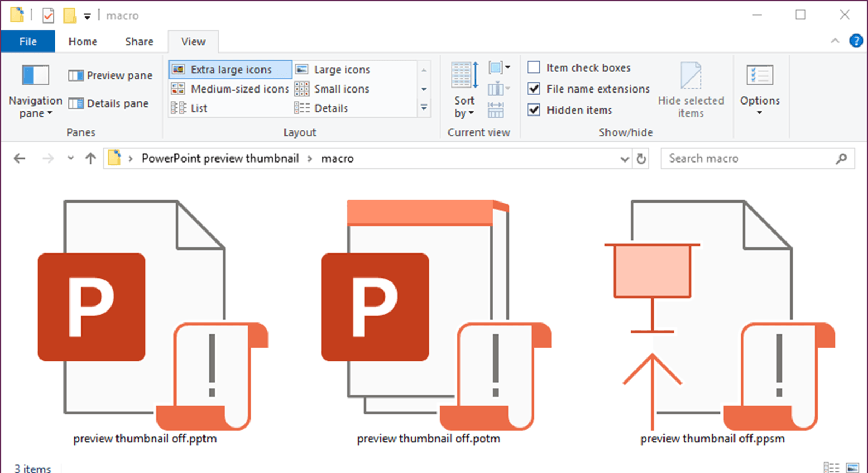Expand chevron after PowerPoint preview thumbnail breadcrumb
The width and height of the screenshot is (868, 473).
[x=310, y=159]
